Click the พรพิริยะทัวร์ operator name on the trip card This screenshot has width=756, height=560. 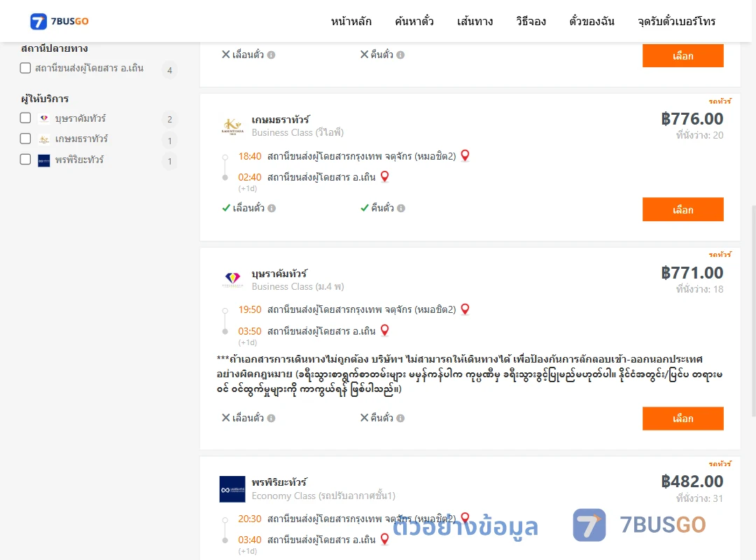tap(279, 482)
